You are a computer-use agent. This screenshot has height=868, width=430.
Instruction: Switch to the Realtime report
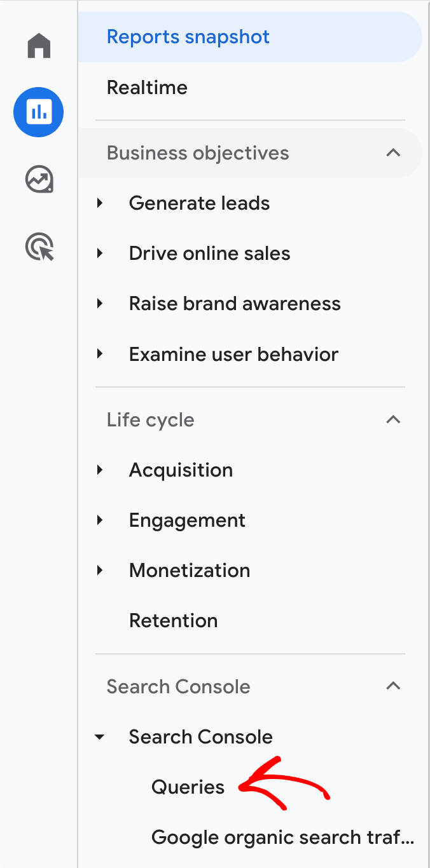[x=147, y=87]
